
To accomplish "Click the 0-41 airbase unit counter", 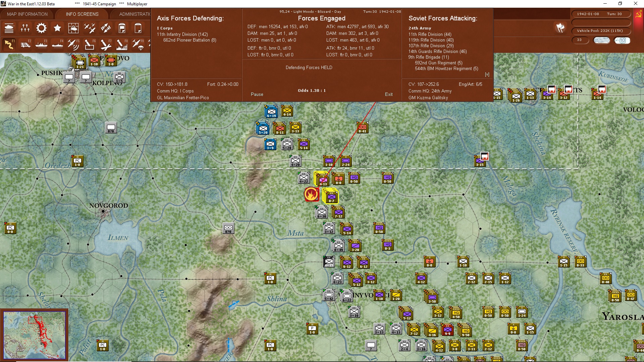I will tap(362, 127).
